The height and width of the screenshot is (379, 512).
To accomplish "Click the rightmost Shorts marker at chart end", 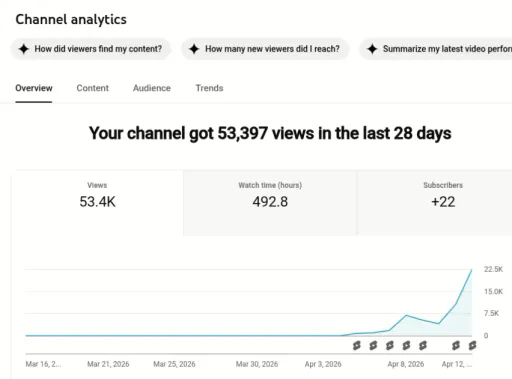I will pos(472,345).
